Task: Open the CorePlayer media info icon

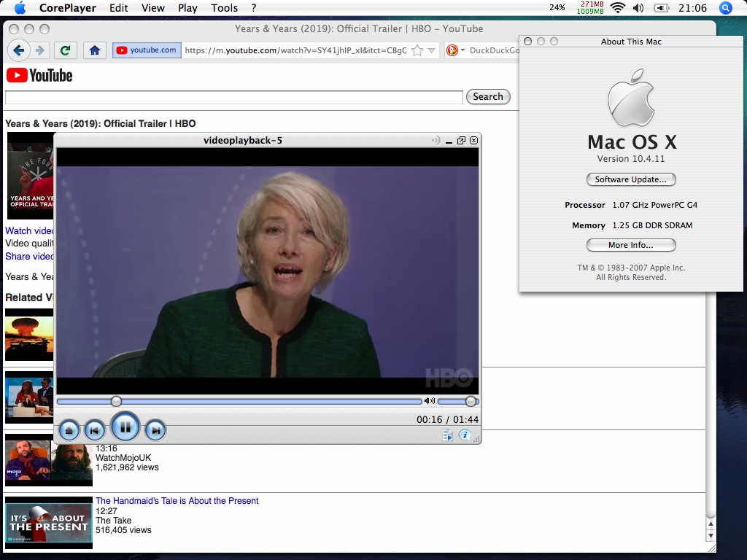Action: [x=465, y=435]
